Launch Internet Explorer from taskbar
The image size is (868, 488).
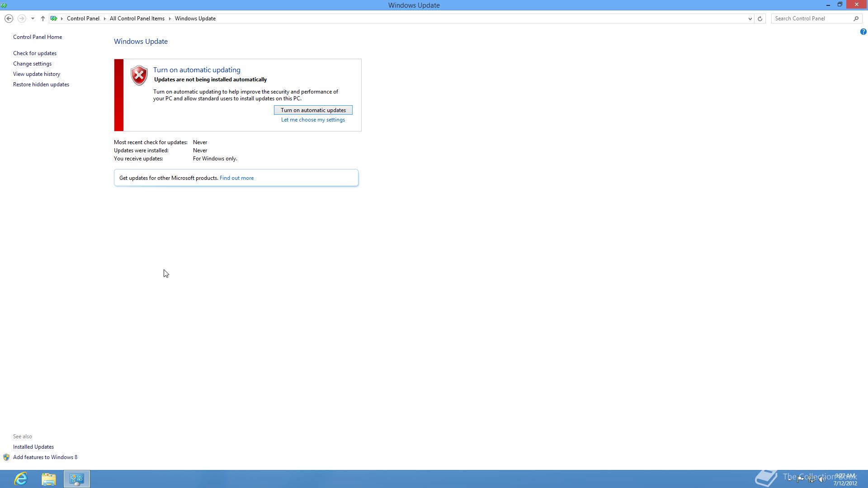click(21, 479)
